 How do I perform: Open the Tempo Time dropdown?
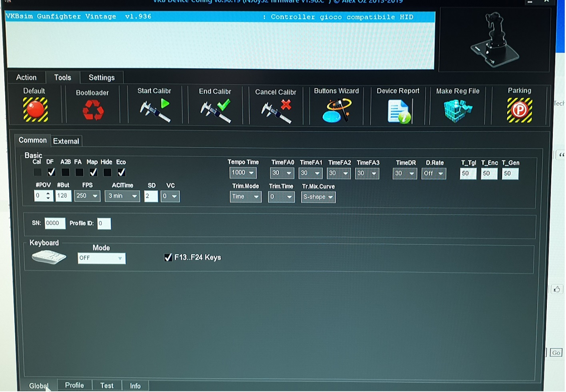coord(243,173)
